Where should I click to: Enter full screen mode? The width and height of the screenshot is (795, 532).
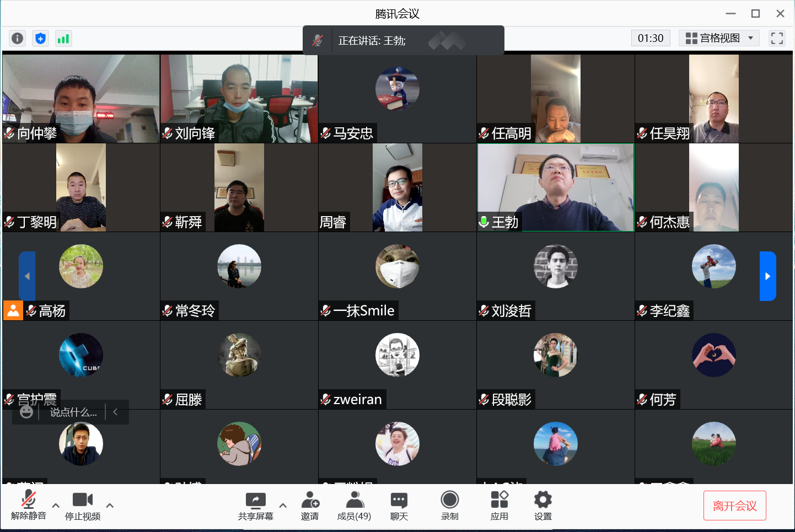pos(777,38)
